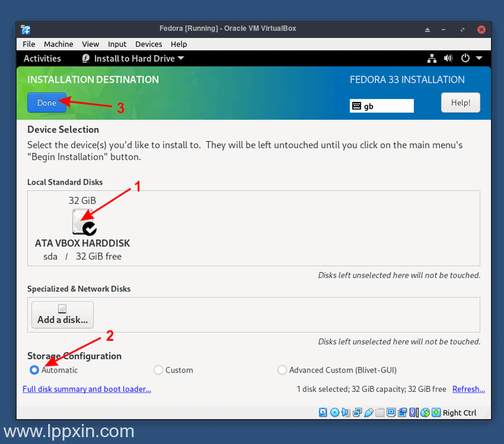The image size is (504, 444).
Task: Click the blue Done button
Action: [x=47, y=103]
